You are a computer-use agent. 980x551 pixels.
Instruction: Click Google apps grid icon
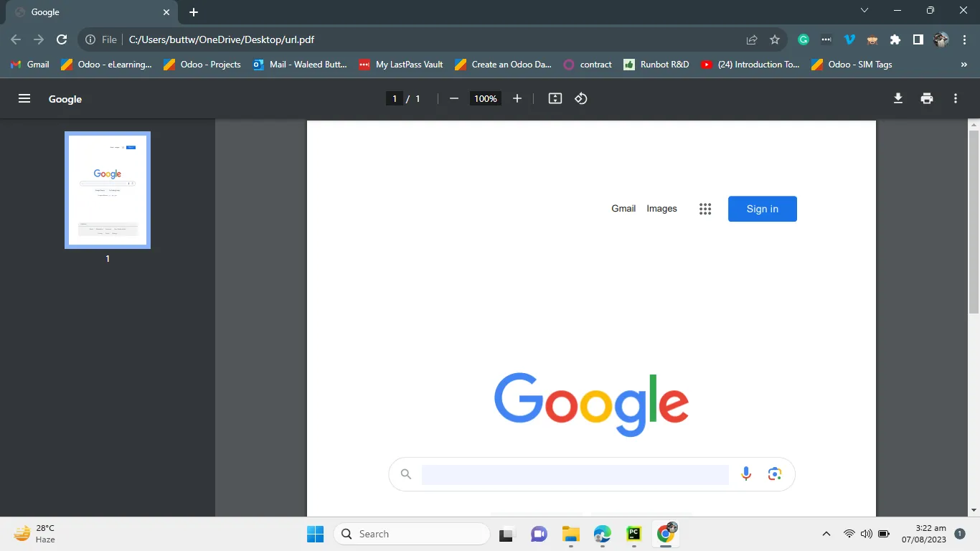(x=705, y=209)
